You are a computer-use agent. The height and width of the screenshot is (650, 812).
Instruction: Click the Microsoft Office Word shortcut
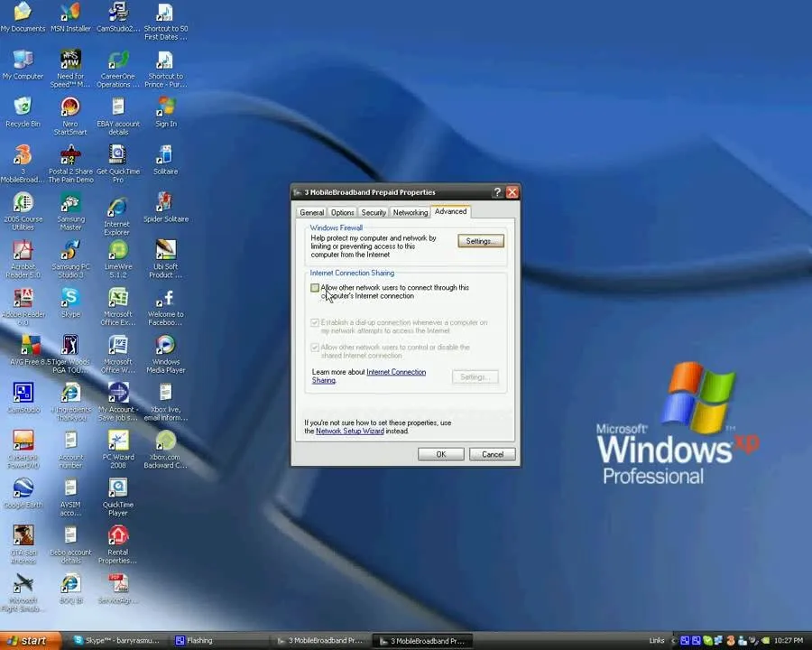point(118,355)
